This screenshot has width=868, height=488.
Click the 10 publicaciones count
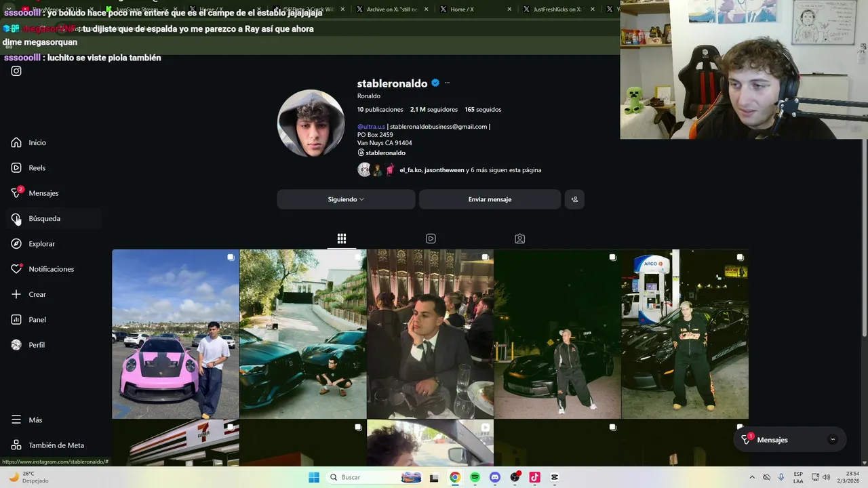(380, 109)
